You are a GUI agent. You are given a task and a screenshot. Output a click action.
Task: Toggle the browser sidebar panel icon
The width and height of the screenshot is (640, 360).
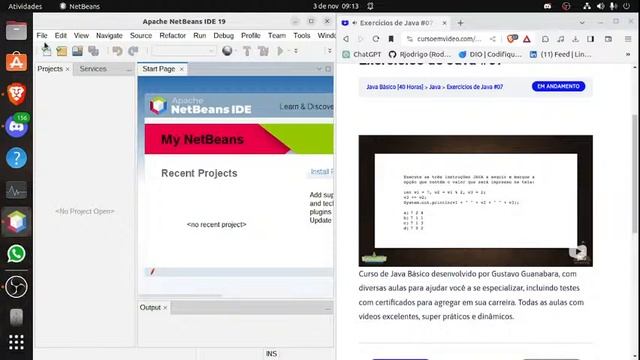[591, 39]
